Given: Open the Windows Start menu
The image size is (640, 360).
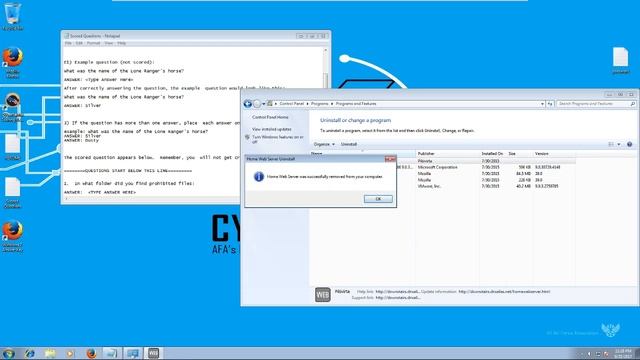Looking at the screenshot, I should coord(9,353).
